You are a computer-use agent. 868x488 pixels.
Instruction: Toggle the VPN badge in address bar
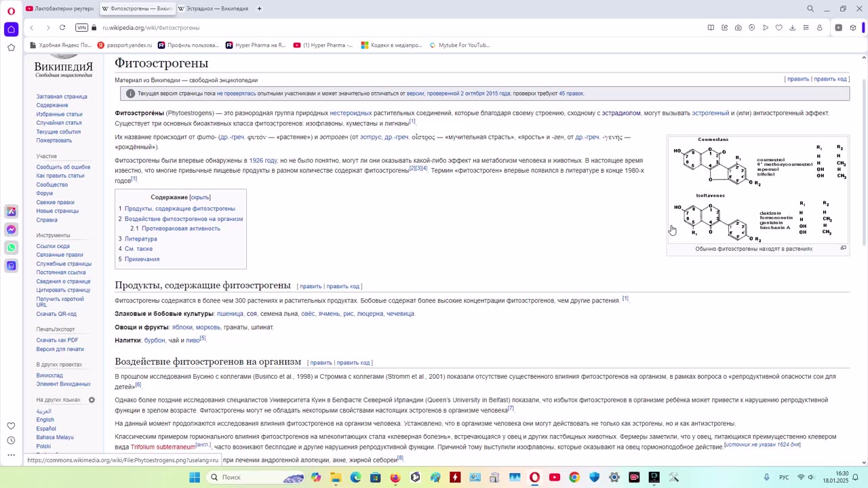82,28
